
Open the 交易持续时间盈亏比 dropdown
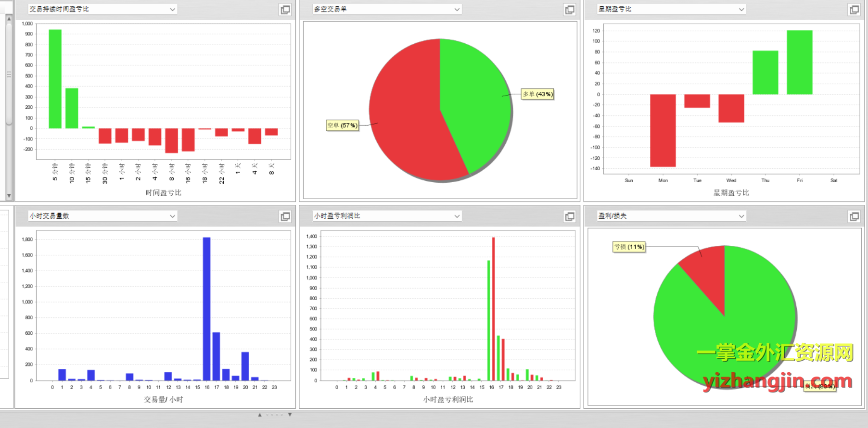pyautogui.click(x=172, y=10)
